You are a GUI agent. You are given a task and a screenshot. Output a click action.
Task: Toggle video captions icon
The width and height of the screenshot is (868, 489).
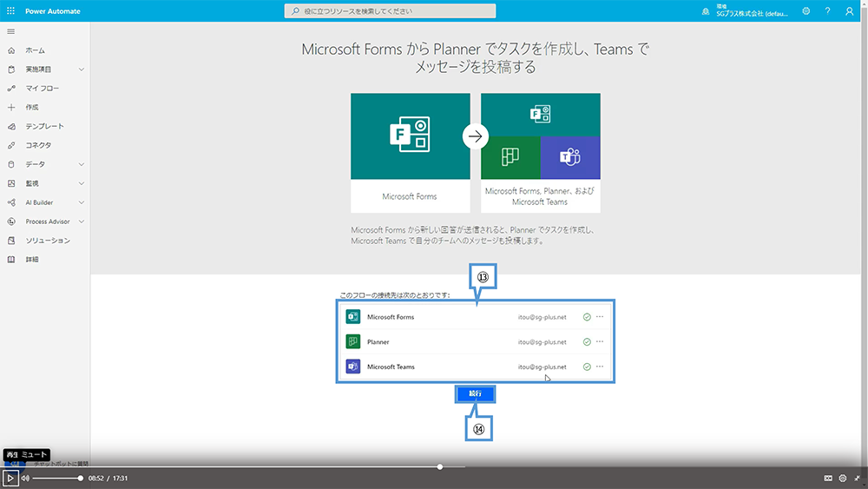(828, 478)
